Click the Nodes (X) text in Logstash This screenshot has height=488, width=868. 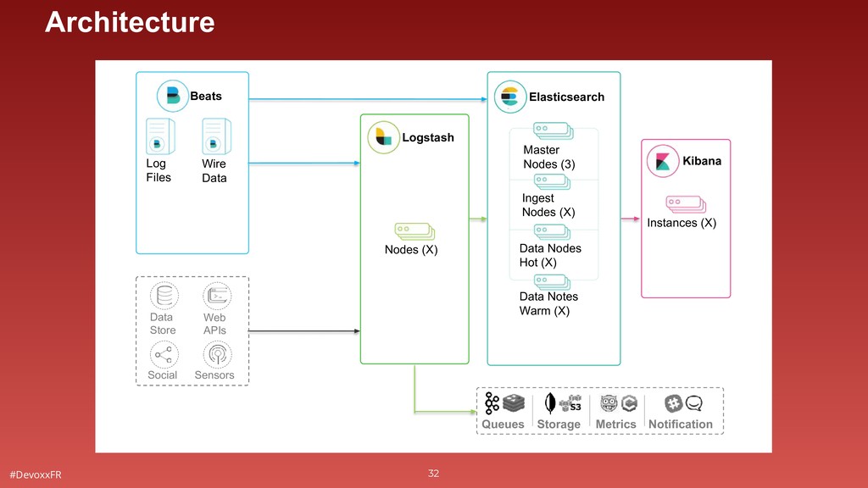(x=411, y=250)
